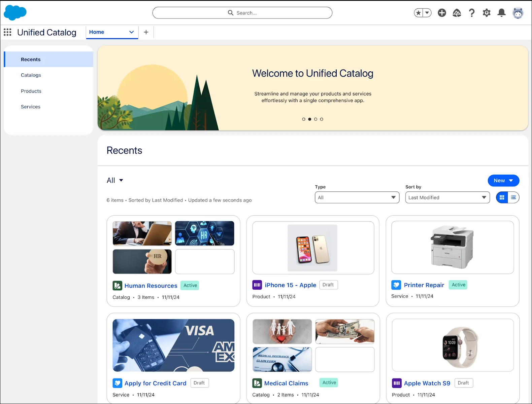Open the Sort by Last Modified dropdown

point(447,197)
